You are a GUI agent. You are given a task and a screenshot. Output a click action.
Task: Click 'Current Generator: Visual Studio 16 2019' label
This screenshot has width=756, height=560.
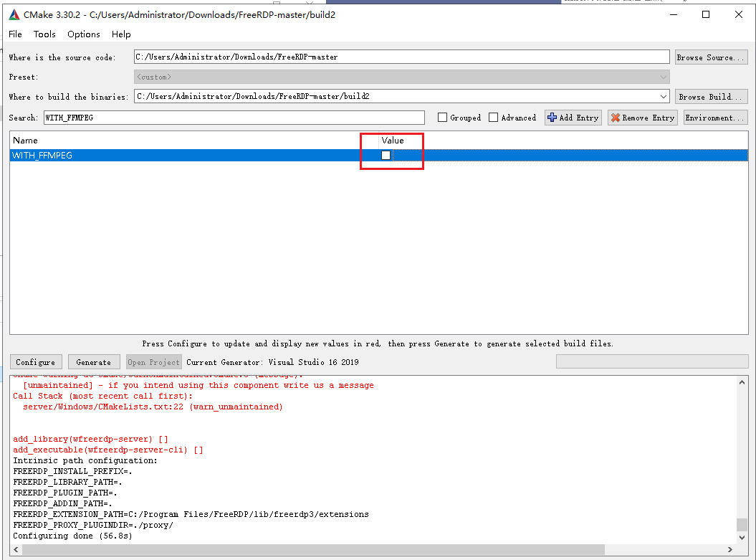(272, 362)
